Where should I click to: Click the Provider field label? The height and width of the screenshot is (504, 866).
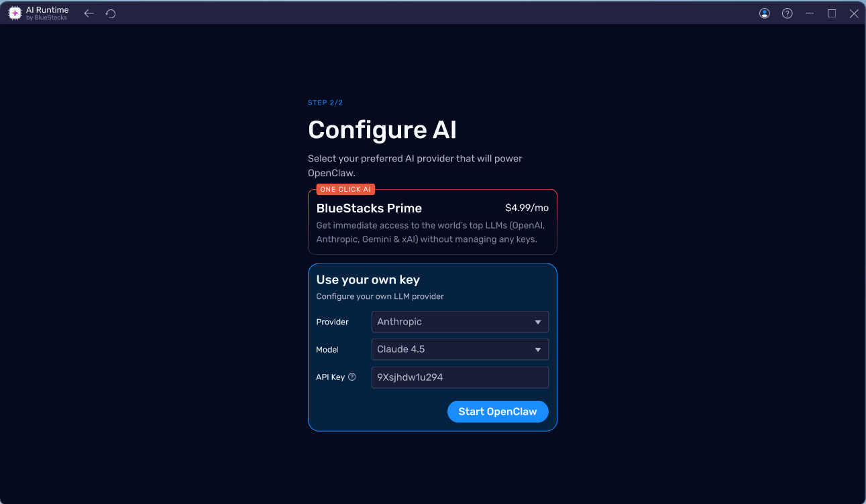(332, 322)
